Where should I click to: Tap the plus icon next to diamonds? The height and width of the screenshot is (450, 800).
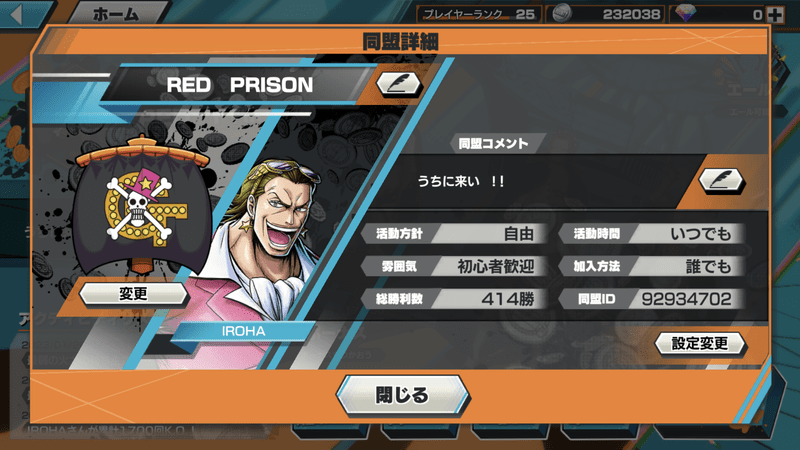pos(776,15)
